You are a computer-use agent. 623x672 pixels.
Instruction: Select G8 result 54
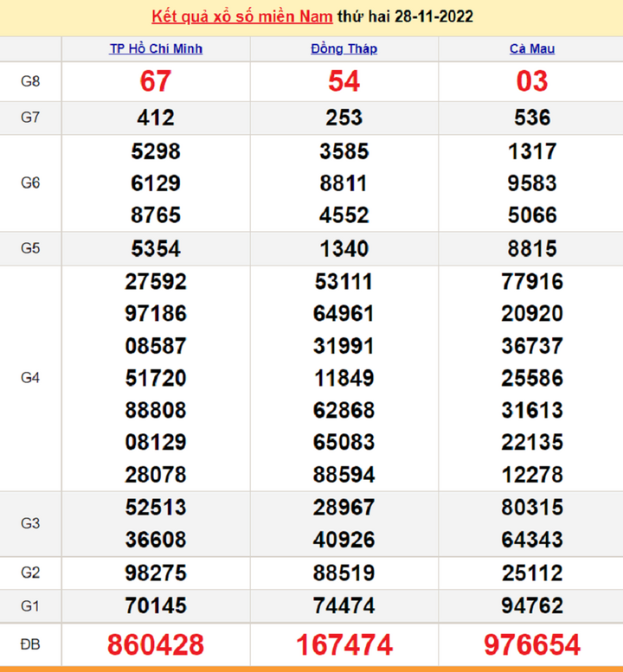pyautogui.click(x=344, y=81)
